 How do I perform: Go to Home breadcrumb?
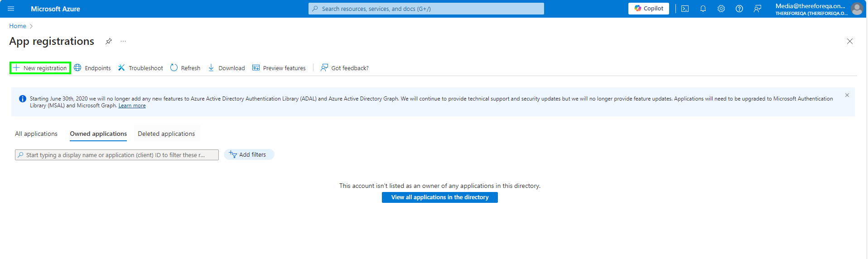click(x=18, y=26)
